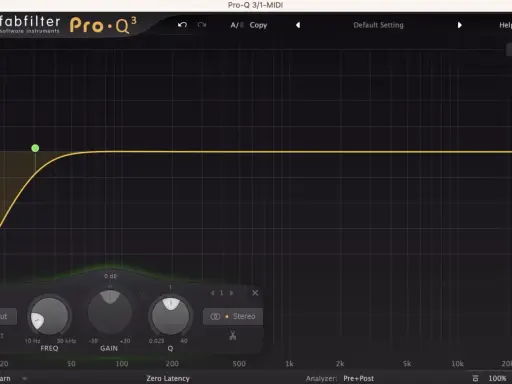Click the undo arrow icon

(x=182, y=25)
